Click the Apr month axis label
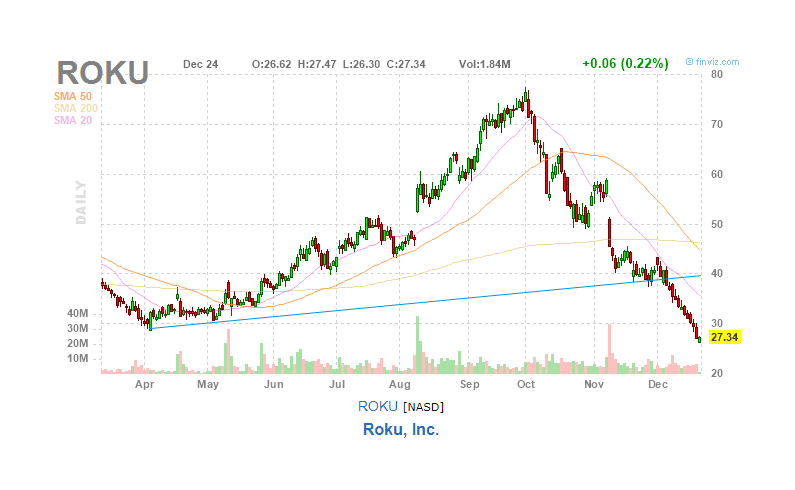795x490 pixels. coord(144,384)
